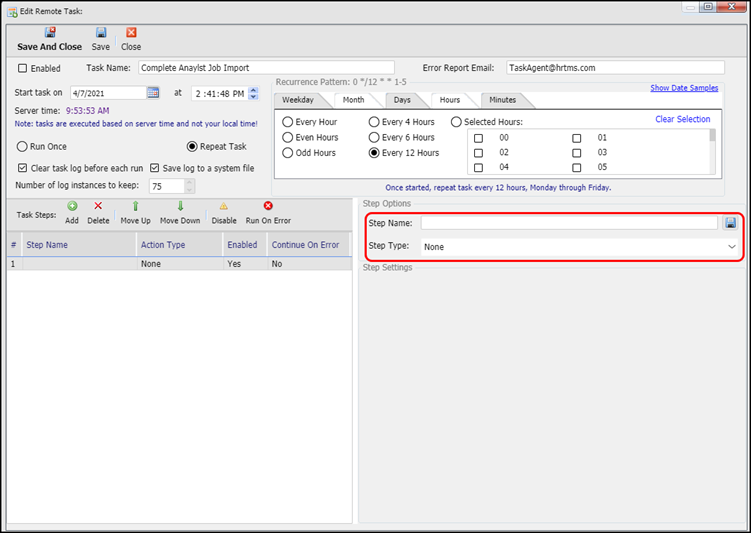This screenshot has height=533, width=751.
Task: Click the Error Report Email field
Action: (615, 68)
